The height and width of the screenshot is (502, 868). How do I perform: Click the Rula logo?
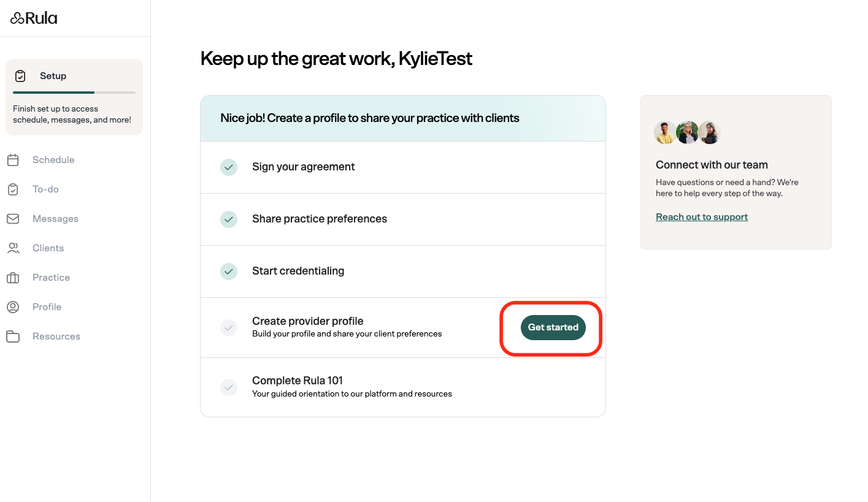tap(34, 18)
